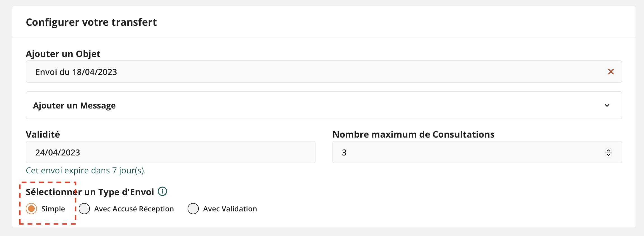Select the Simple radio button
This screenshot has width=644, height=236.
pyautogui.click(x=31, y=209)
